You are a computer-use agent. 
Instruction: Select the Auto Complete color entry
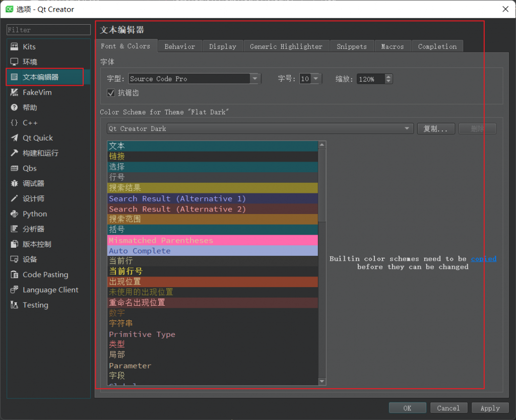pyautogui.click(x=213, y=251)
